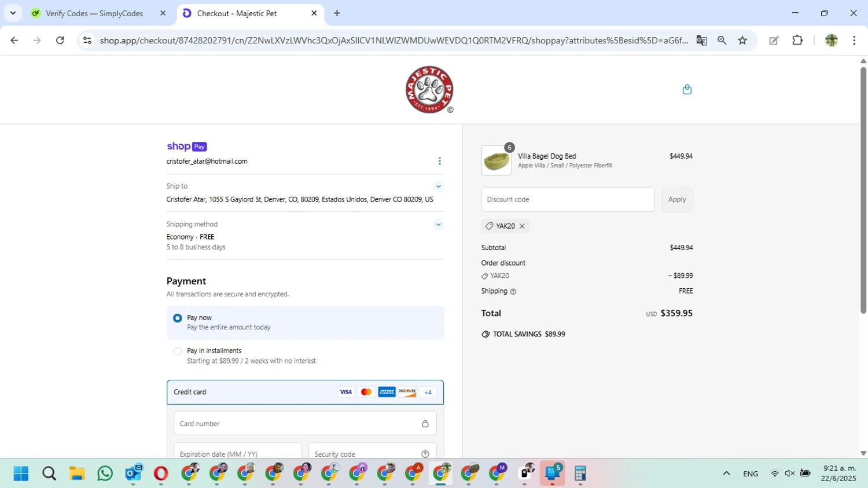This screenshot has width=868, height=488.
Task: Click the Shop Pay logo
Action: (186, 146)
